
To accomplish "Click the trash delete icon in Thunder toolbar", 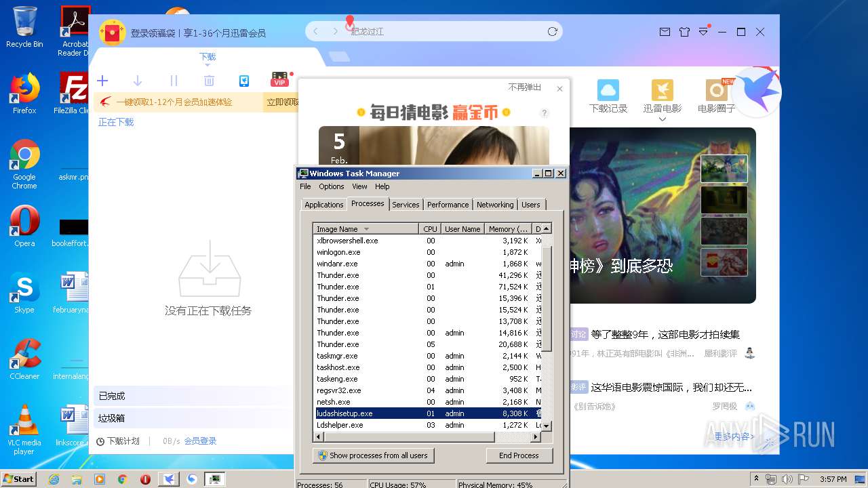I will 209,81.
